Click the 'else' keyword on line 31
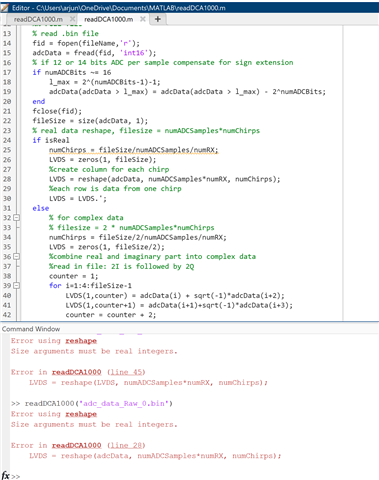The width and height of the screenshot is (379, 480). pyautogui.click(x=41, y=208)
